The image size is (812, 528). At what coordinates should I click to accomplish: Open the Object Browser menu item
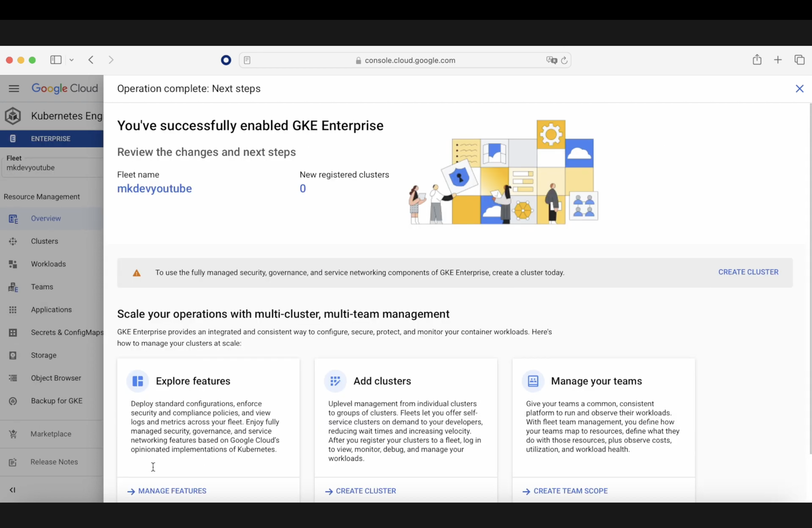coord(52,378)
